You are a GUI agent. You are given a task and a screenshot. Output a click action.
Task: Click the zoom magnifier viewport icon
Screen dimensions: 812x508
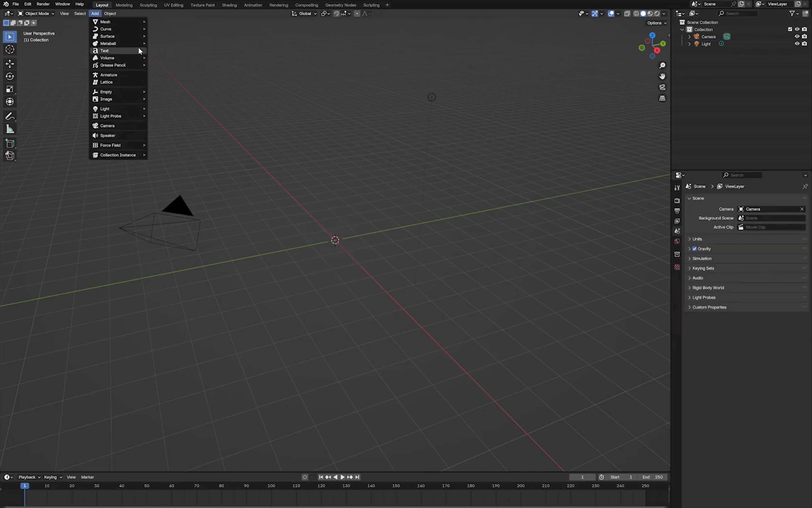[662, 66]
